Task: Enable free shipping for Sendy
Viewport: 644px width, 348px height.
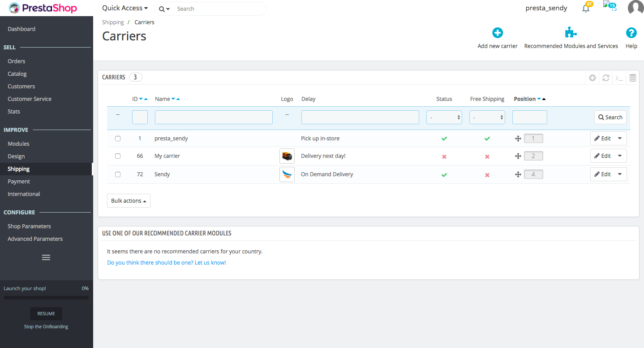Action: 487,175
